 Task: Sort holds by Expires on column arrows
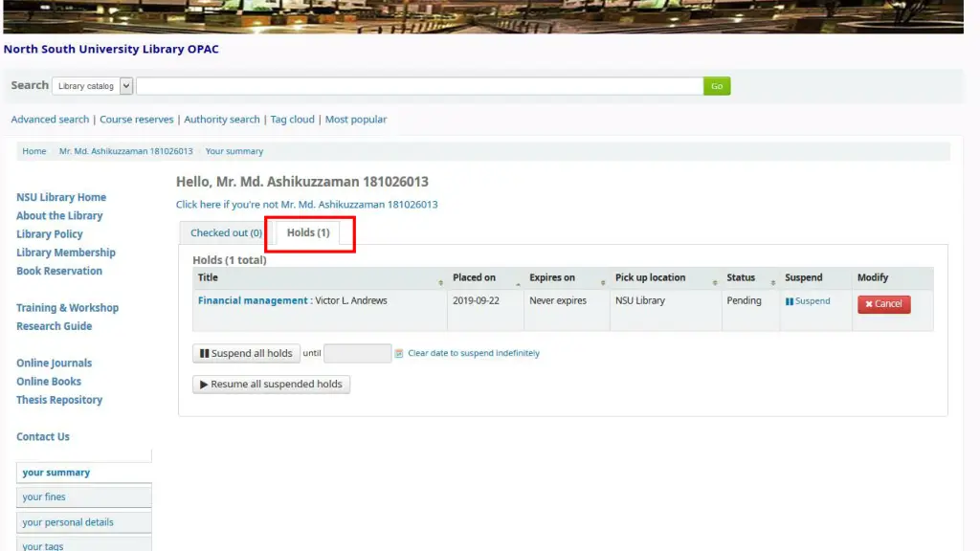[603, 283]
